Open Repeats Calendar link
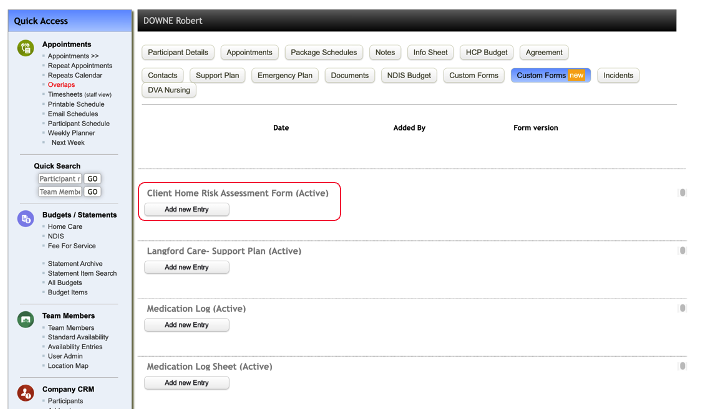 pyautogui.click(x=75, y=75)
